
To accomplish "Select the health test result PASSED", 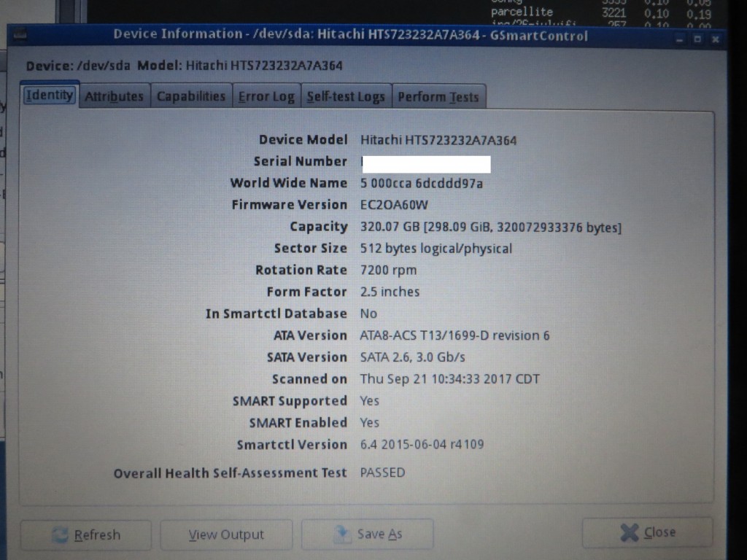I will point(382,472).
